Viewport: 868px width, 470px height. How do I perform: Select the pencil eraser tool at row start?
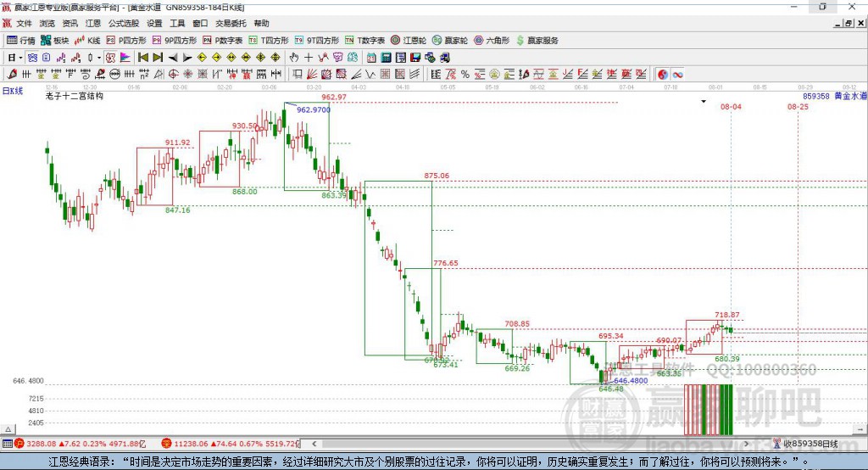point(12,75)
